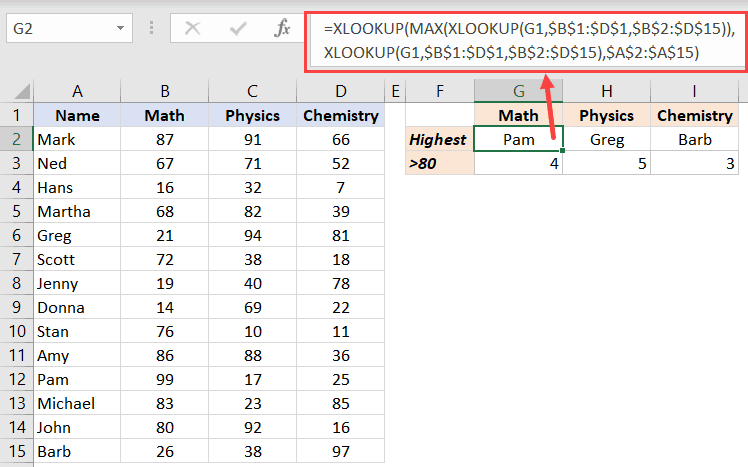Select the Michael name cell
Screen dimensions: 748x467
point(77,403)
